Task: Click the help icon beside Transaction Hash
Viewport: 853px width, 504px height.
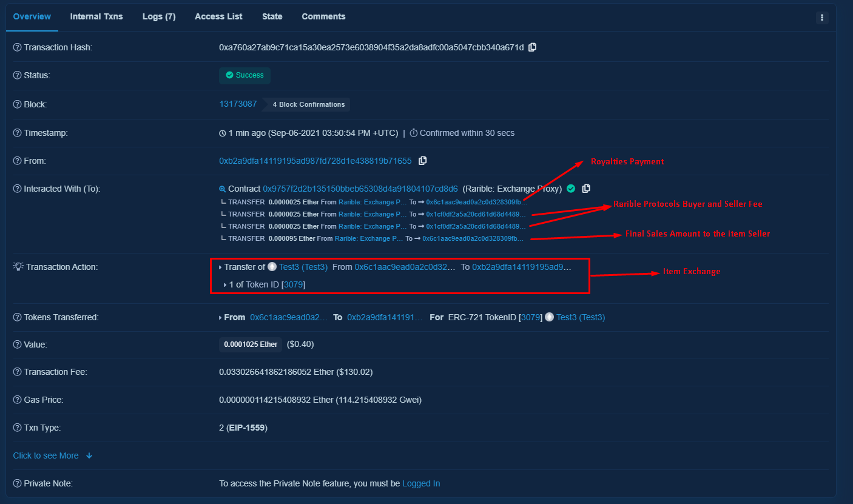Action: click(x=18, y=47)
